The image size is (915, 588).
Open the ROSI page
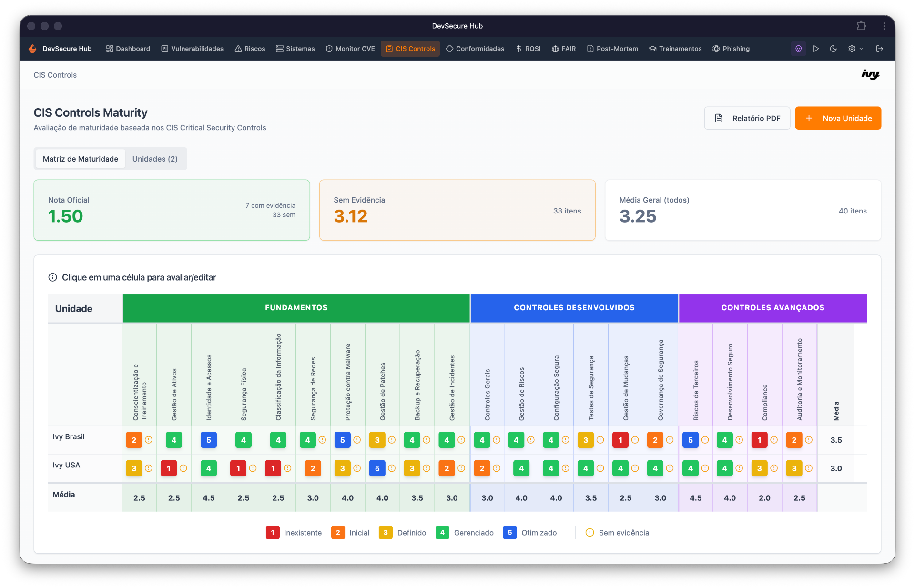[528, 49]
